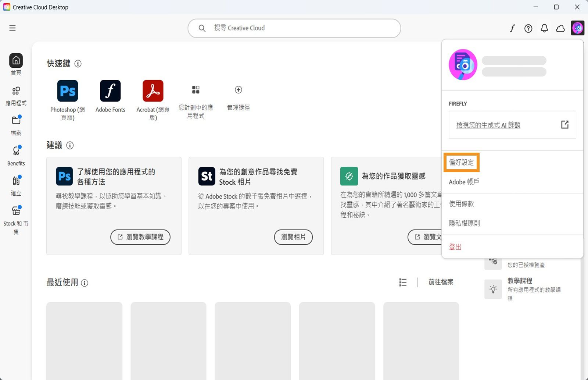The width and height of the screenshot is (588, 380).
Task: Maximize the Creative Cloud Desktop window
Action: pos(556,7)
